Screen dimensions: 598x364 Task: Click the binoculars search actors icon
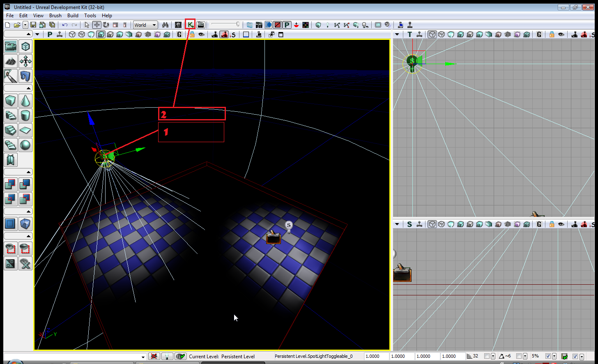pyautogui.click(x=165, y=25)
